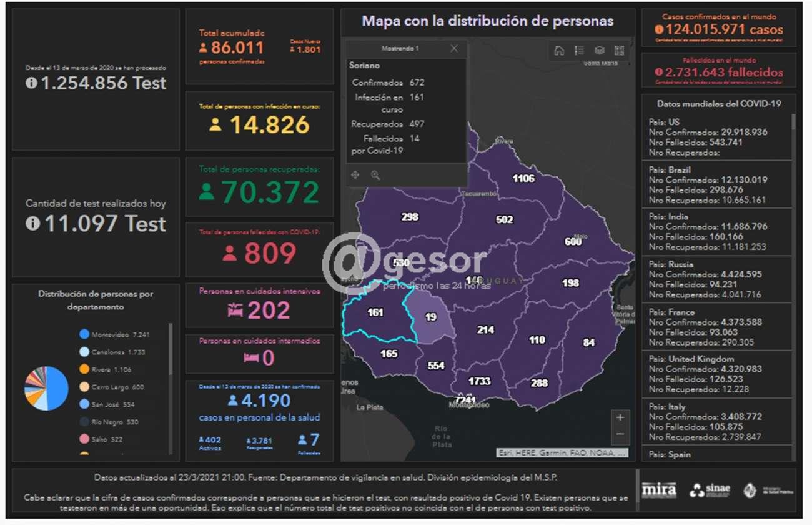This screenshot has height=525, width=812.
Task: Select Montevideo blue legend swatch
Action: tap(84, 334)
